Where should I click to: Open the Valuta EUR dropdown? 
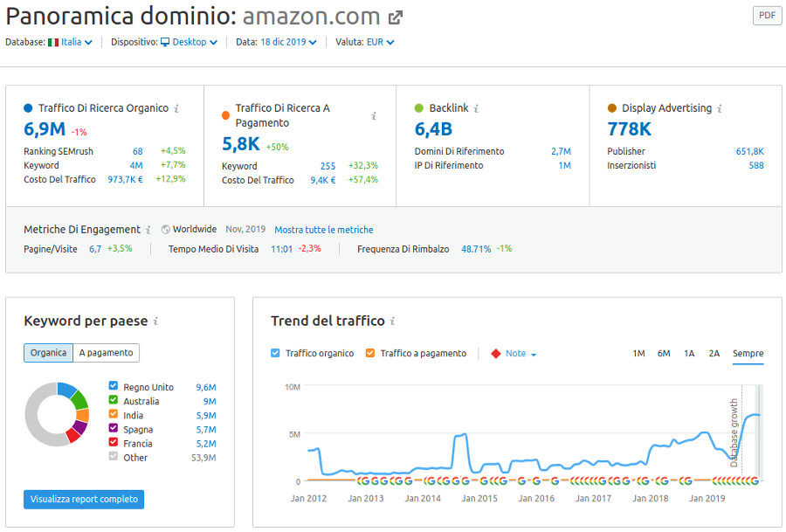point(380,42)
